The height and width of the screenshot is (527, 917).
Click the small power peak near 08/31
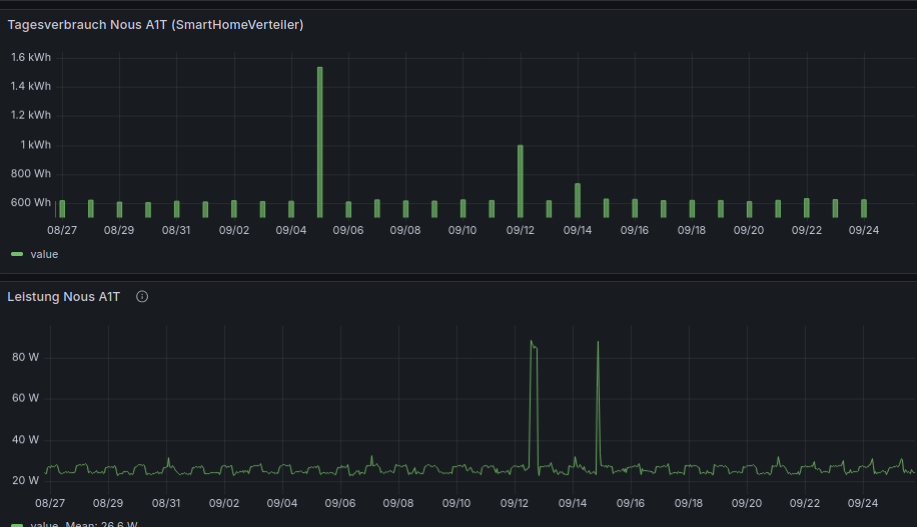tap(168, 461)
